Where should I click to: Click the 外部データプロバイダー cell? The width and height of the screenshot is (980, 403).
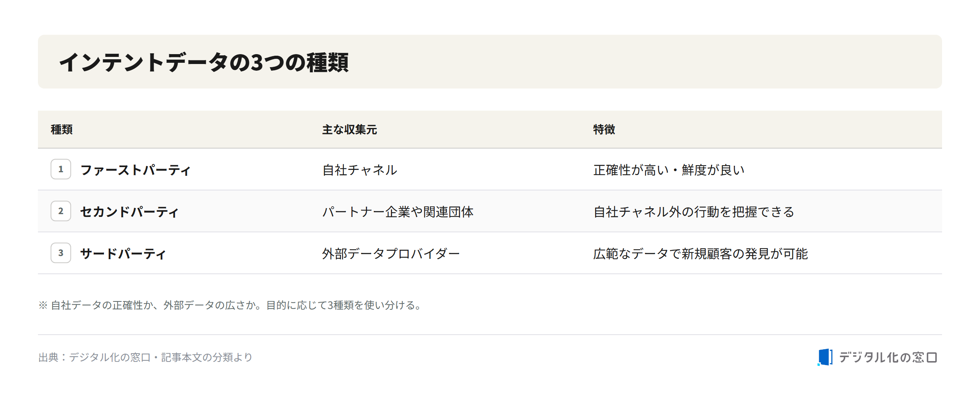tap(391, 254)
